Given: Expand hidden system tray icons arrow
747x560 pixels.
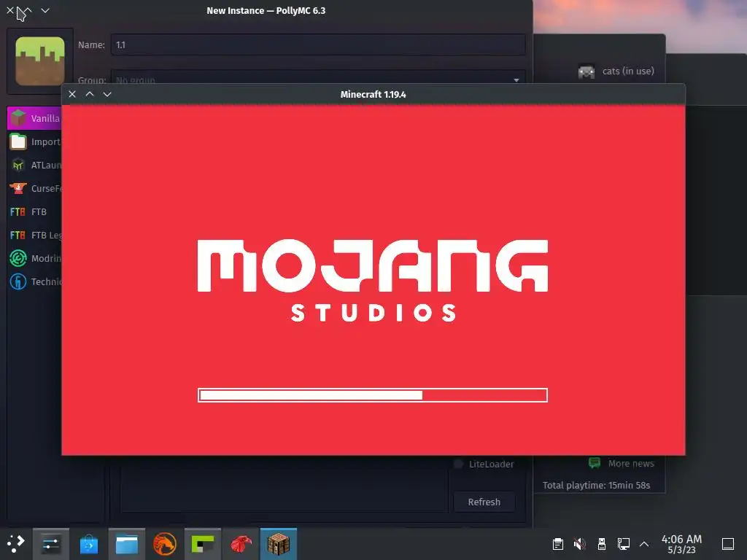Looking at the screenshot, I should coord(644,544).
